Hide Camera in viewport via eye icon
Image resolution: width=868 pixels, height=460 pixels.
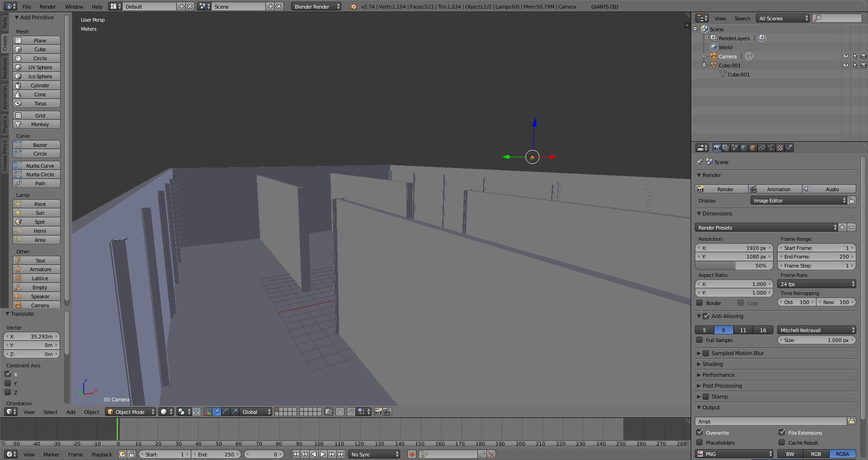(x=846, y=56)
